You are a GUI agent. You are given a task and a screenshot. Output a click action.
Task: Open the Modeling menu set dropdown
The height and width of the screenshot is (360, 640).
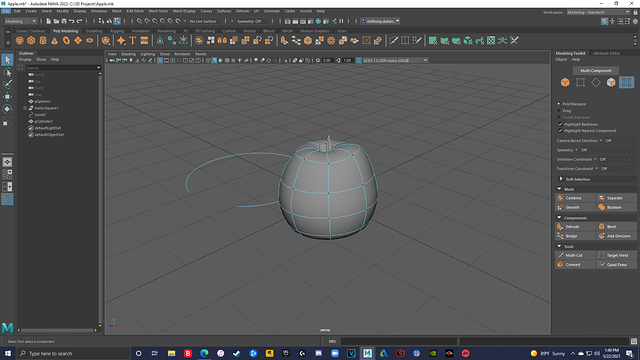point(20,21)
